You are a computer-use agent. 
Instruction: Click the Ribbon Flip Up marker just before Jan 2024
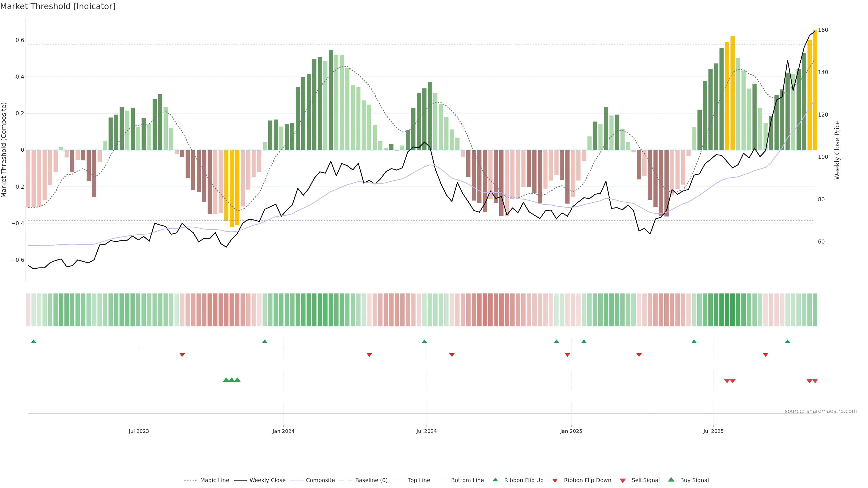pyautogui.click(x=264, y=342)
